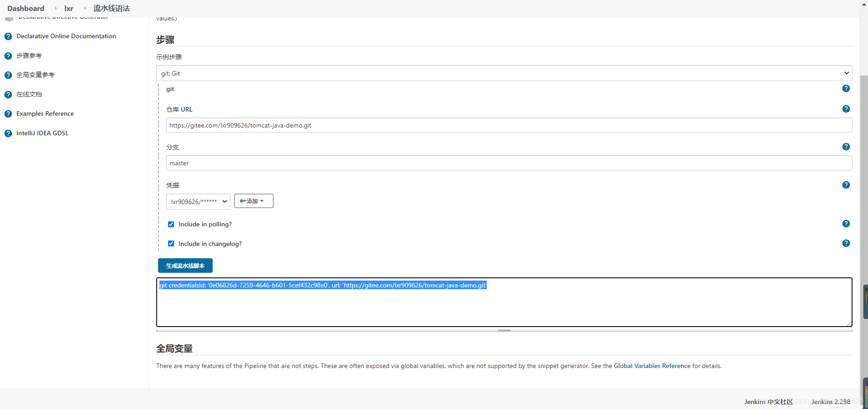Open the 示例步骤 git: Git dropdown
This screenshot has height=409, width=868.
504,73
